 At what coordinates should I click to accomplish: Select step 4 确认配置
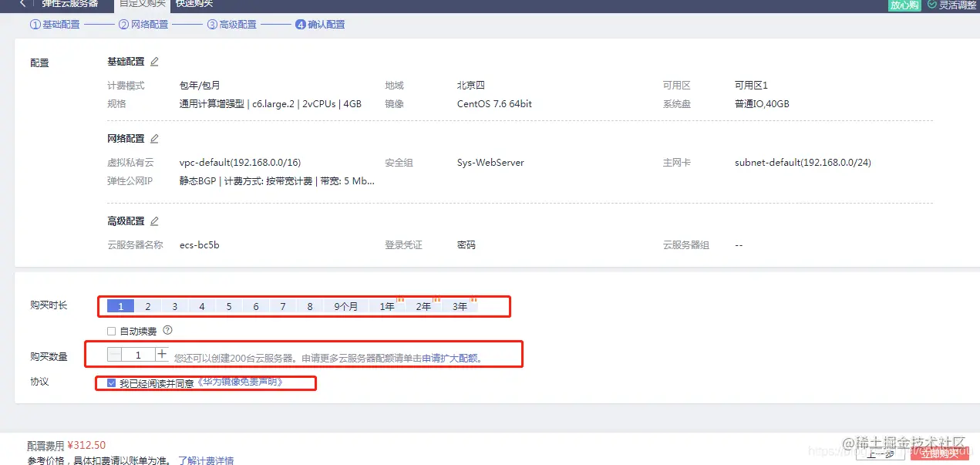point(320,25)
